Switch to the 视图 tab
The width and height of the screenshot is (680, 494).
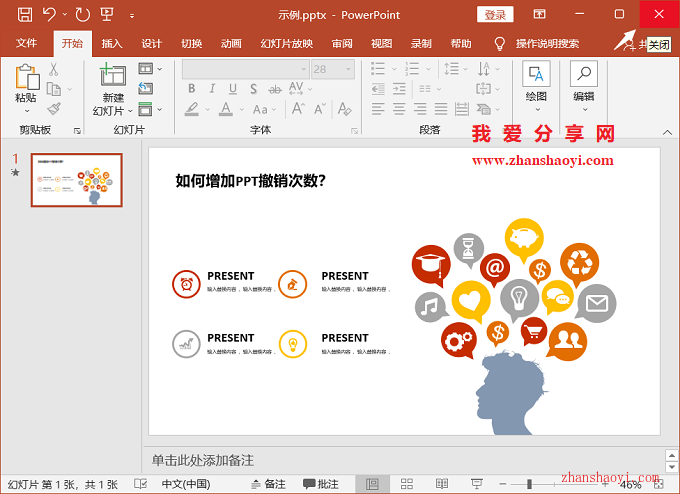pos(381,43)
